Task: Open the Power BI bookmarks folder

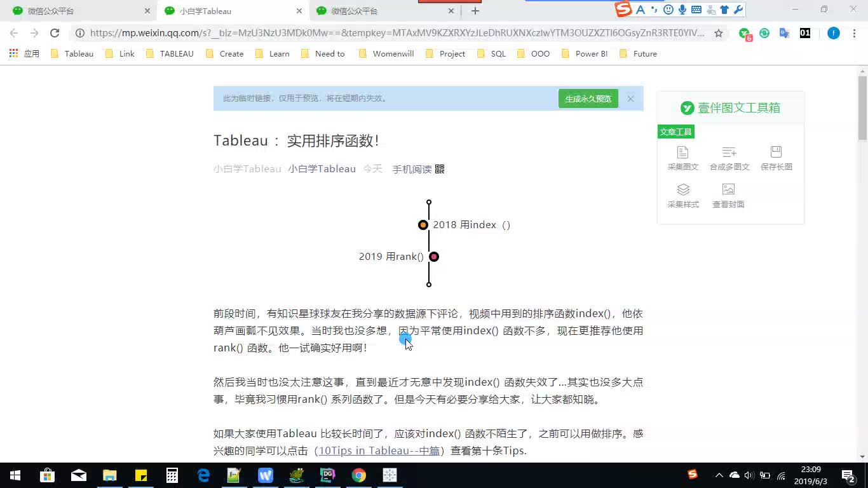Action: pyautogui.click(x=585, y=54)
